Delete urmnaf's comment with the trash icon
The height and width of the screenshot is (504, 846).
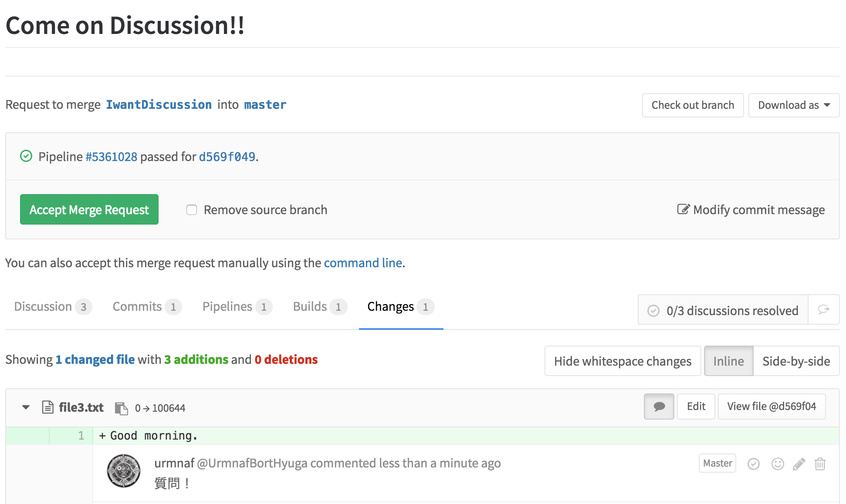coord(821,464)
